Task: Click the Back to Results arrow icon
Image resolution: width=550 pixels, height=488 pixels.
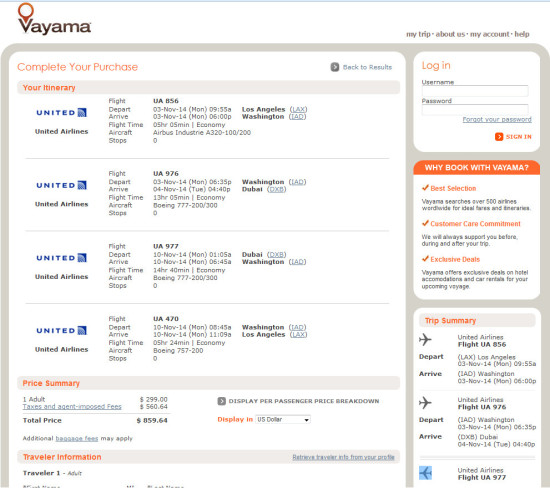Action: 335,67
